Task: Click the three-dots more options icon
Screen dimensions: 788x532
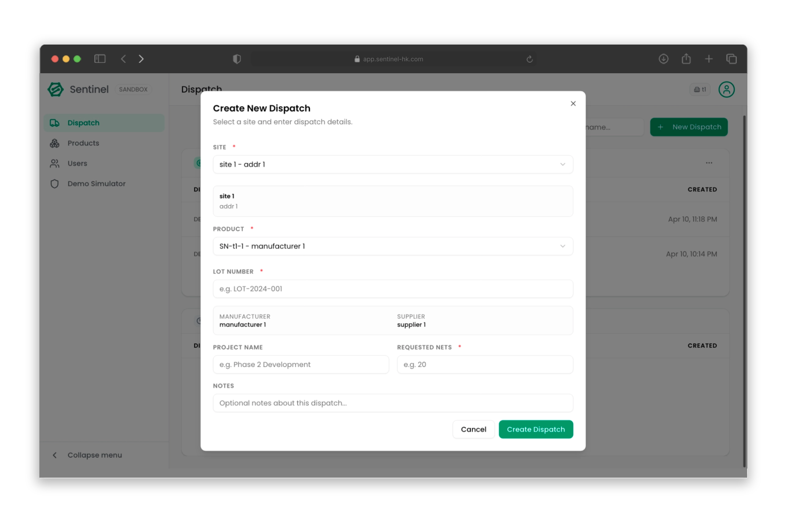Action: coord(709,163)
